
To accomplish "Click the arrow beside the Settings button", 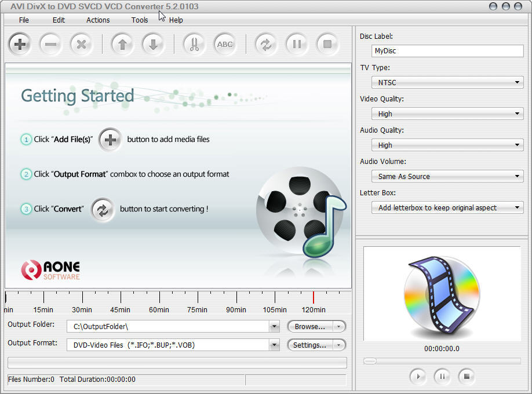I will 338,345.
